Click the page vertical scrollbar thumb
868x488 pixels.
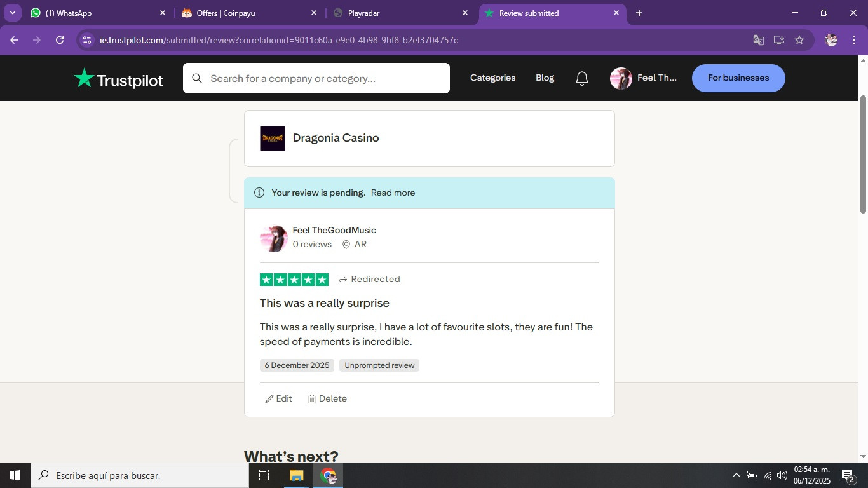tap(863, 154)
